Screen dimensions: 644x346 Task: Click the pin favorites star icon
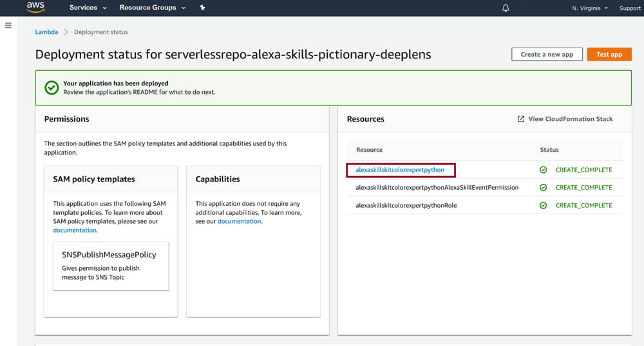(x=202, y=7)
